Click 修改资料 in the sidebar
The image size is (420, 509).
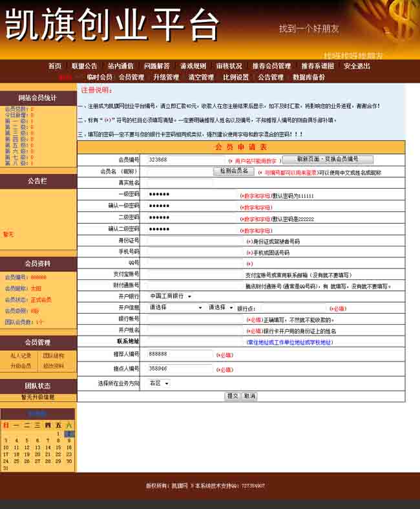pyautogui.click(x=54, y=366)
